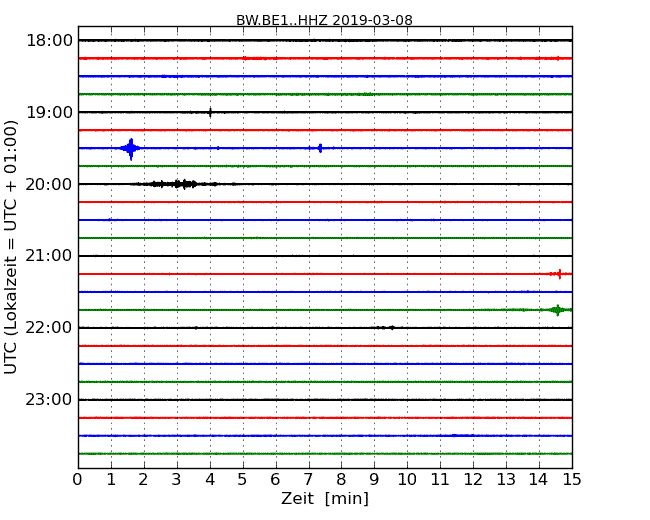Select the 22:00 time label
This screenshot has width=650, height=520.
[x=49, y=328]
